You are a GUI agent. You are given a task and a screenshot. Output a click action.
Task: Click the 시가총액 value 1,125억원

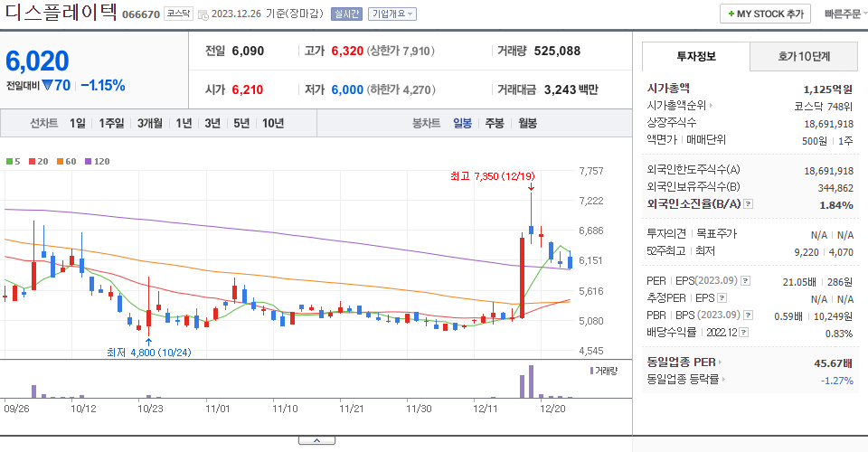tap(828, 89)
